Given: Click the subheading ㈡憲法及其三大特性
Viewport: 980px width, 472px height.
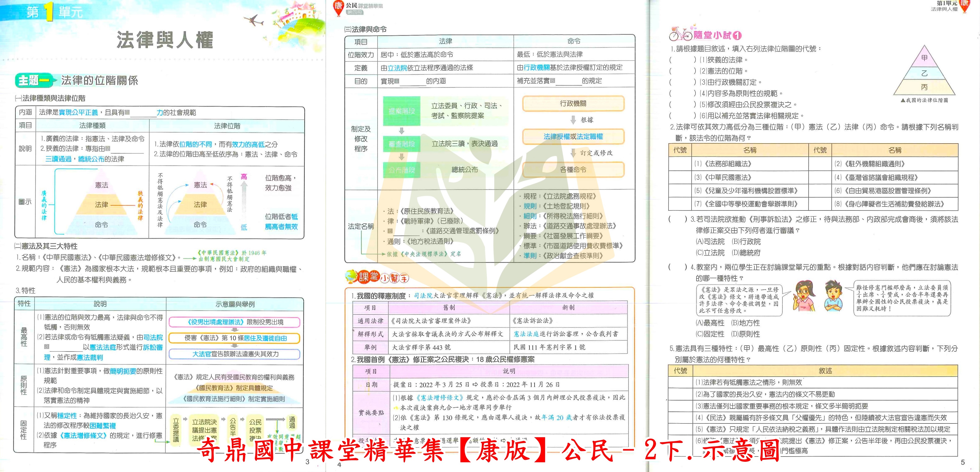Looking at the screenshot, I should (x=46, y=246).
